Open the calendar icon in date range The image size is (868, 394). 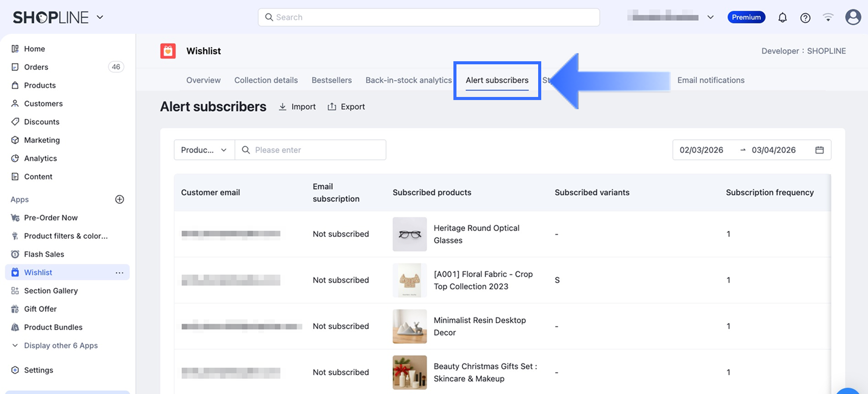819,150
